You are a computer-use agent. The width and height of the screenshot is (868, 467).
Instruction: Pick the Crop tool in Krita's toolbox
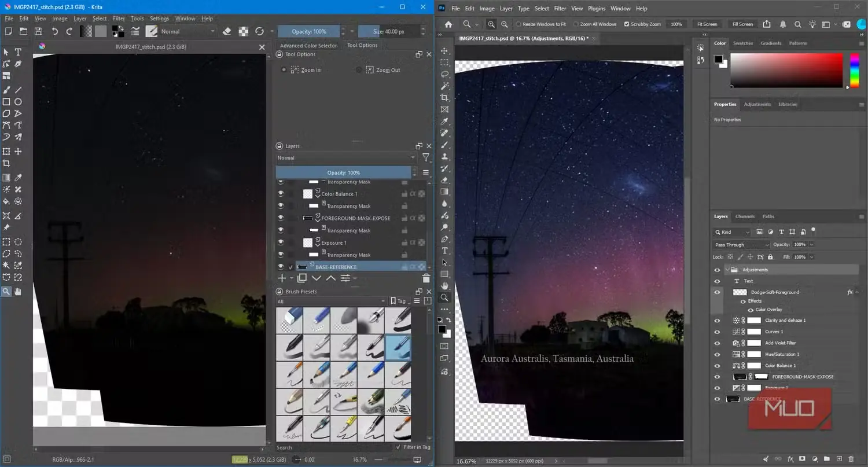click(x=6, y=164)
